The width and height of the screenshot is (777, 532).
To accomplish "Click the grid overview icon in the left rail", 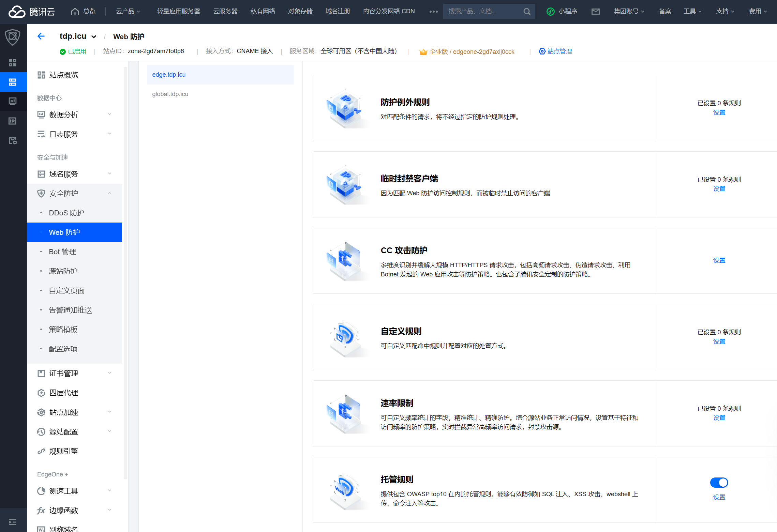I will [x=13, y=63].
